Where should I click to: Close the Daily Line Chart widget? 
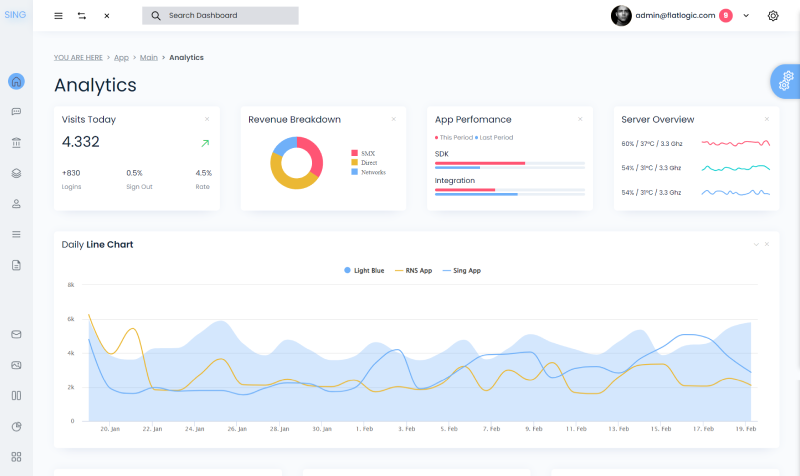(x=767, y=244)
